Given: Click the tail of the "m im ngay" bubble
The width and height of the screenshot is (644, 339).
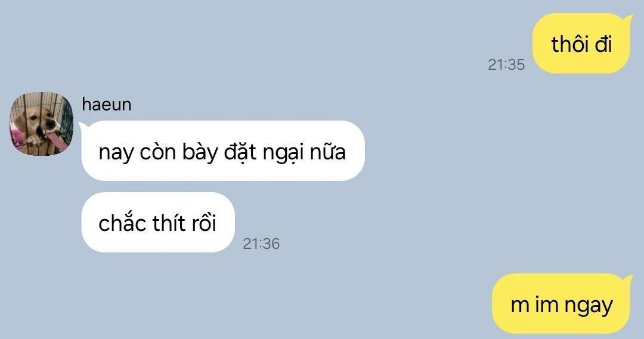Looking at the screenshot, I should click(627, 279).
